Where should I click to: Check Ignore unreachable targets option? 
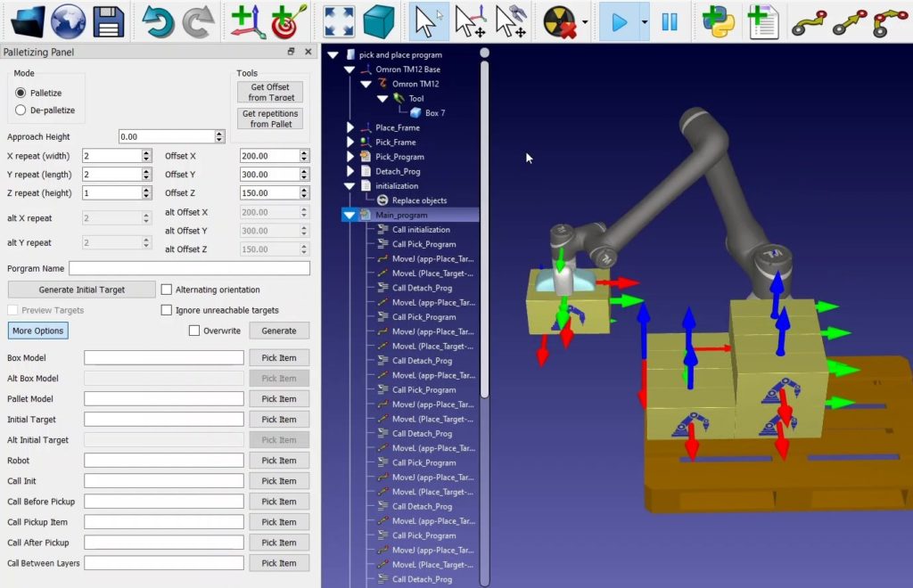167,310
